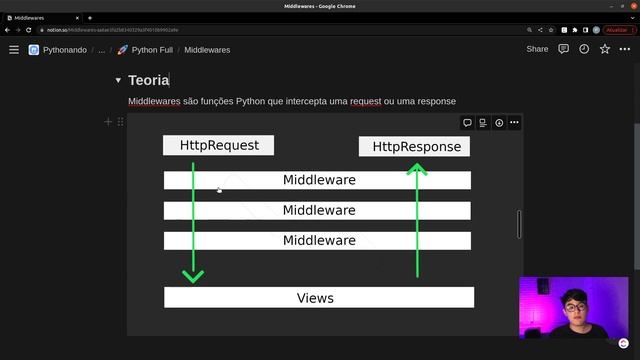Collapse the Teoria toggle heading
The image size is (640, 360).
[x=118, y=80]
